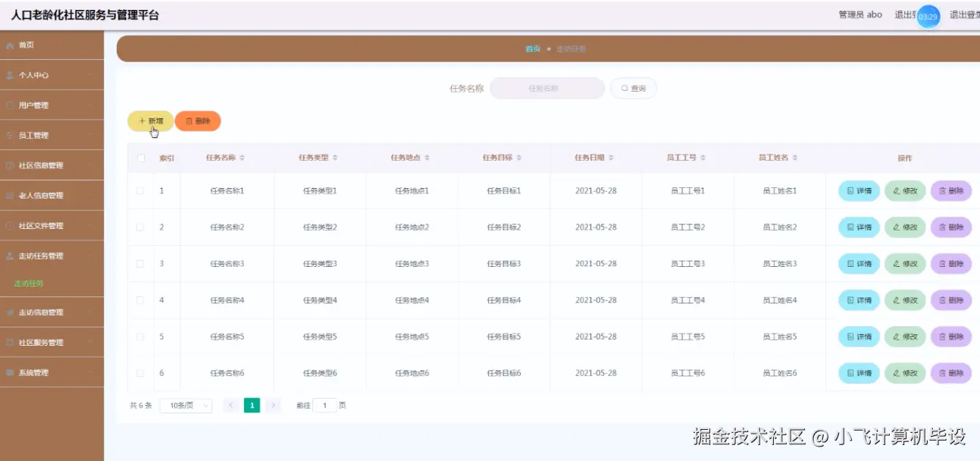
Task: Expand the 社区信息管理 sidebar menu
Action: tap(52, 165)
